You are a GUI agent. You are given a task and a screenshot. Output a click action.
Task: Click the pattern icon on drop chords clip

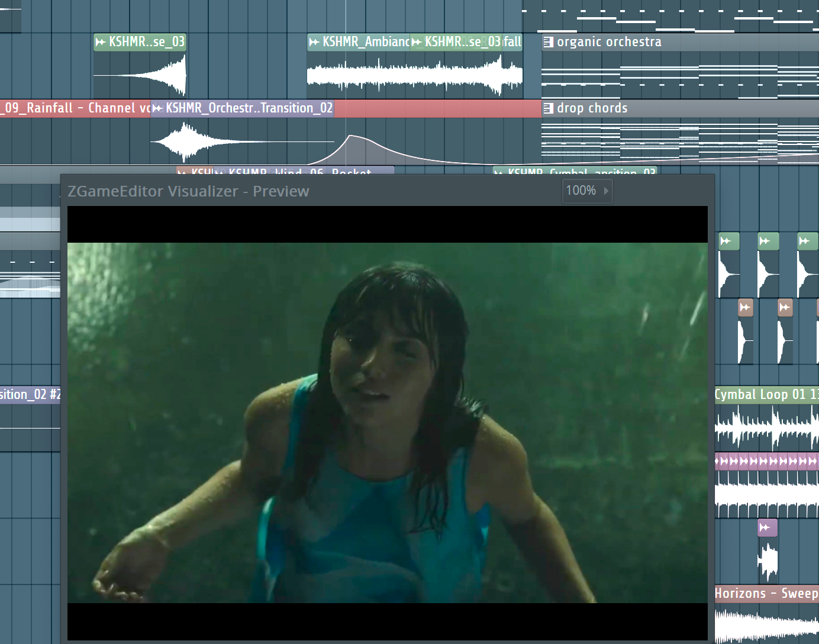coord(549,108)
